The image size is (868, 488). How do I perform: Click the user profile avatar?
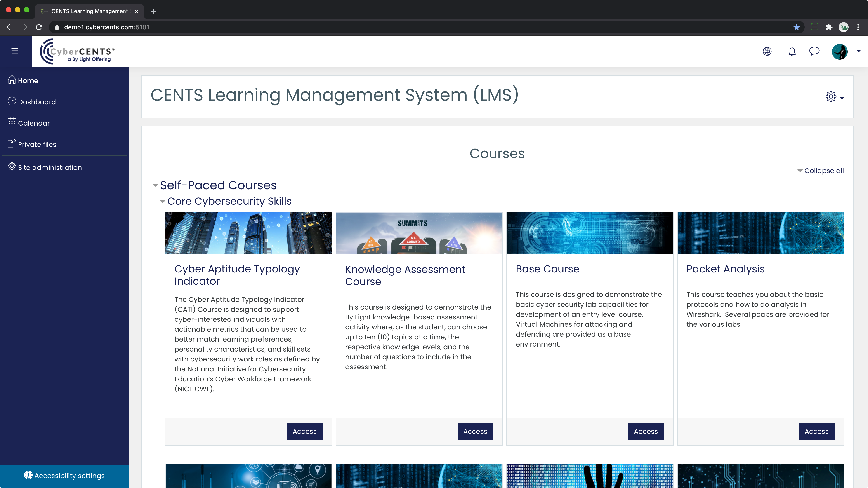point(839,52)
